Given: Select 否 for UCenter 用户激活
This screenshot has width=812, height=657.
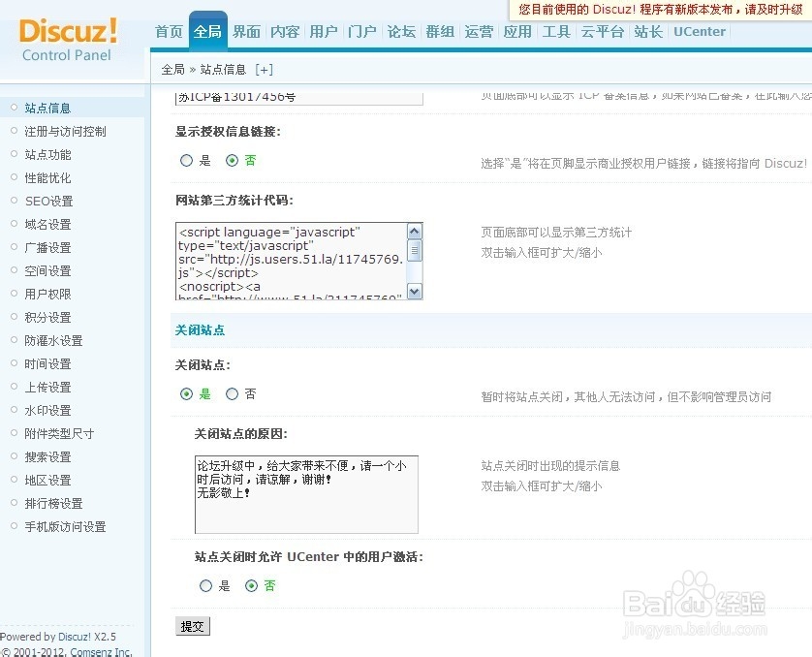Looking at the screenshot, I should (251, 585).
